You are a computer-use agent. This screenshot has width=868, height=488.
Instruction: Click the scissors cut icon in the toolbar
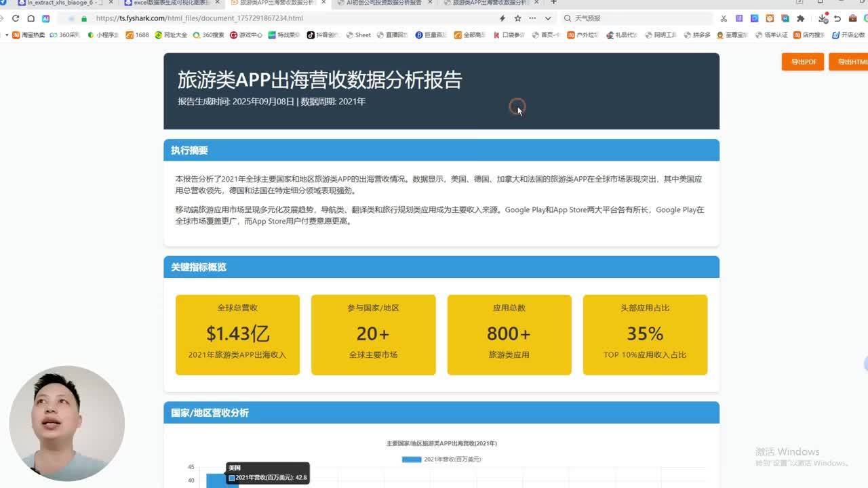pyautogui.click(x=723, y=18)
